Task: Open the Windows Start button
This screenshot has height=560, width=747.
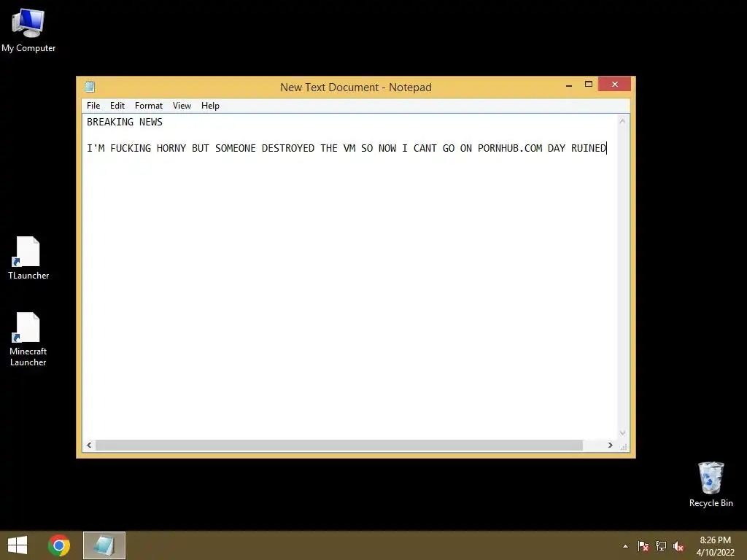Action: pyautogui.click(x=18, y=545)
